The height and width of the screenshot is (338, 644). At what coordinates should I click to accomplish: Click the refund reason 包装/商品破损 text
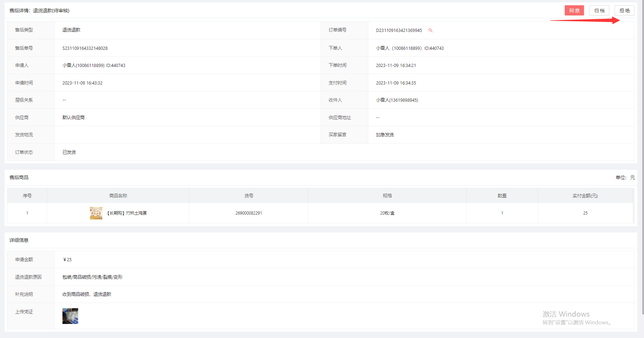click(x=92, y=277)
